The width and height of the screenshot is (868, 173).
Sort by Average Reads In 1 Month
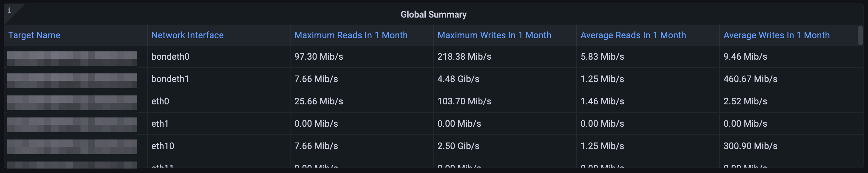(x=633, y=35)
